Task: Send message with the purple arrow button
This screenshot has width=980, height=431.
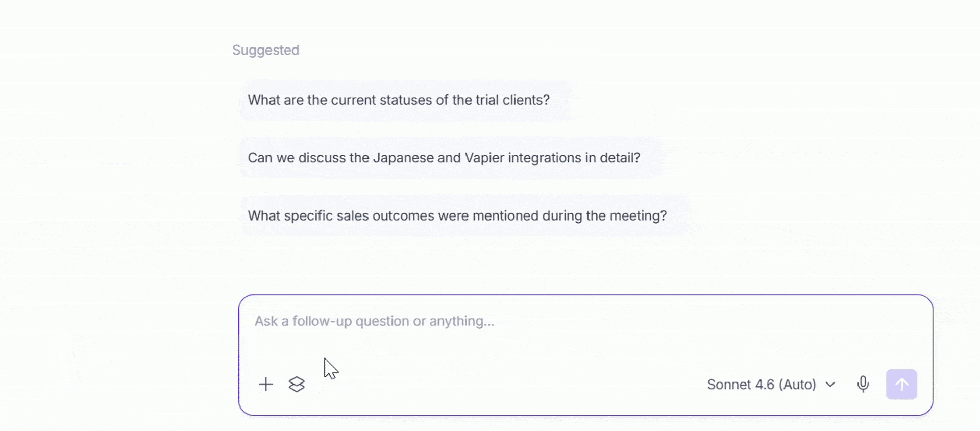Action: (901, 384)
